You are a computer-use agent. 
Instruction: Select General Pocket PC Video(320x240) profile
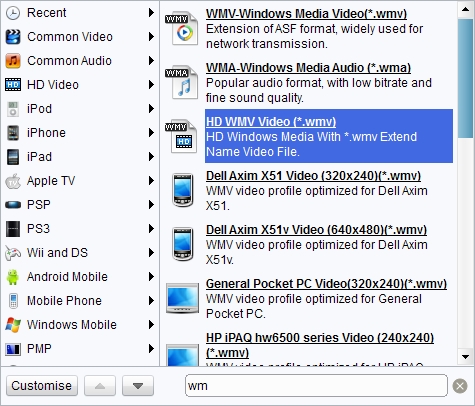tap(326, 284)
